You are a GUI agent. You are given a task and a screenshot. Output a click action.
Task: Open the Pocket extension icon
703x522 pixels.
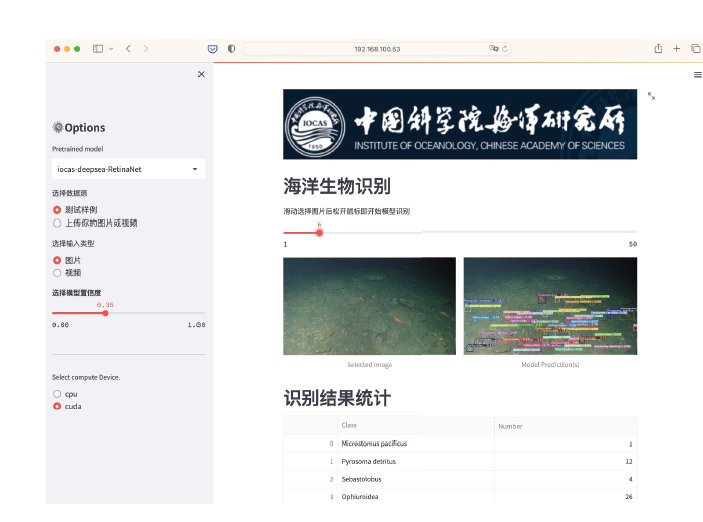[213, 48]
